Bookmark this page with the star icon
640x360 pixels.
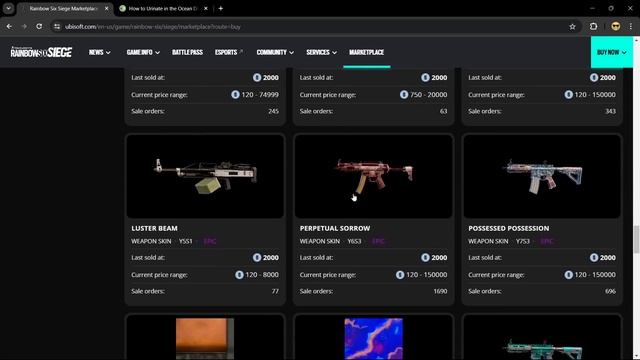click(572, 27)
